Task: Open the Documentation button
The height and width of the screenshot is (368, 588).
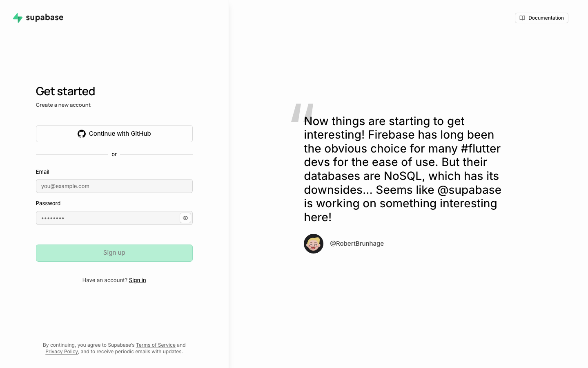Action: [x=541, y=18]
